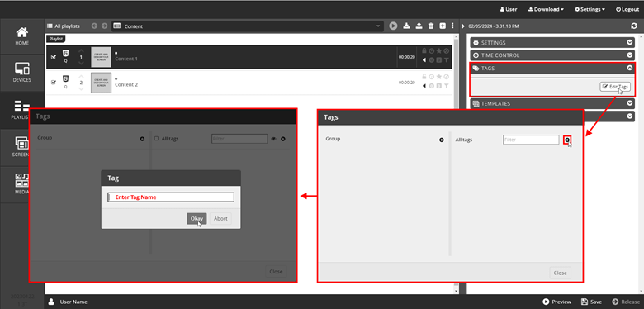Open the Home section in sidebar
The height and width of the screenshot is (309, 644).
22,36
